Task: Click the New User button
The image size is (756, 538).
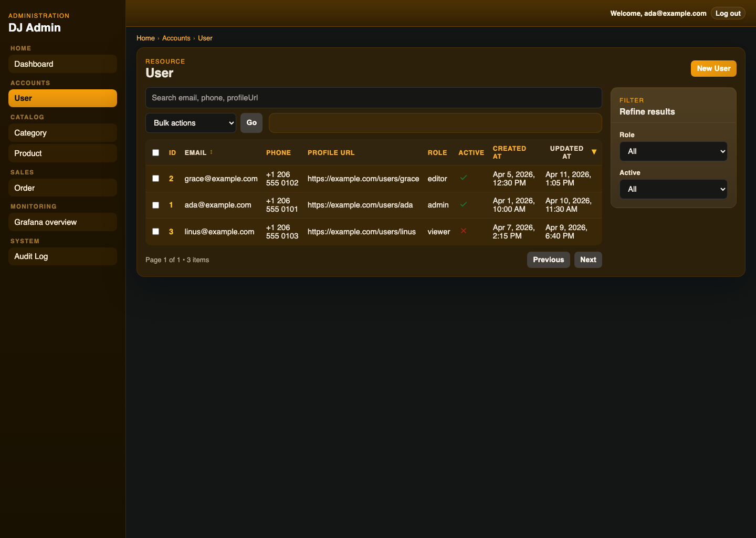Action: click(713, 68)
